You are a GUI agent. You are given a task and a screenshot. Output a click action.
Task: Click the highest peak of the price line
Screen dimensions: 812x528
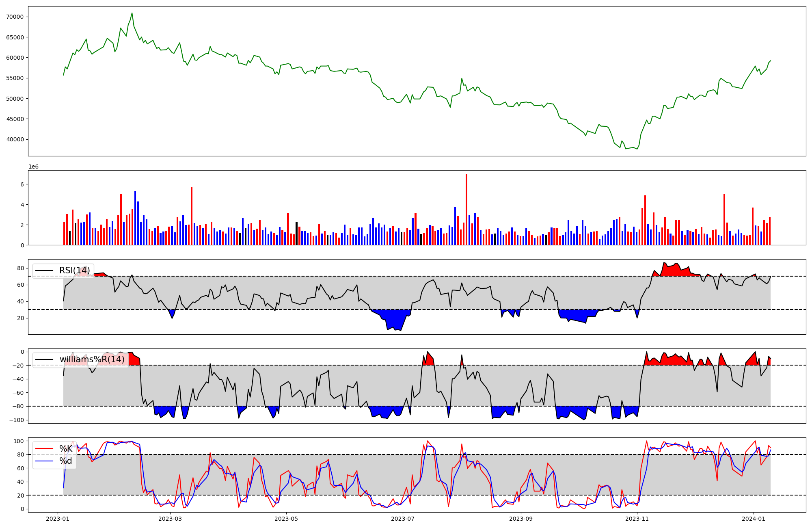[x=132, y=13]
